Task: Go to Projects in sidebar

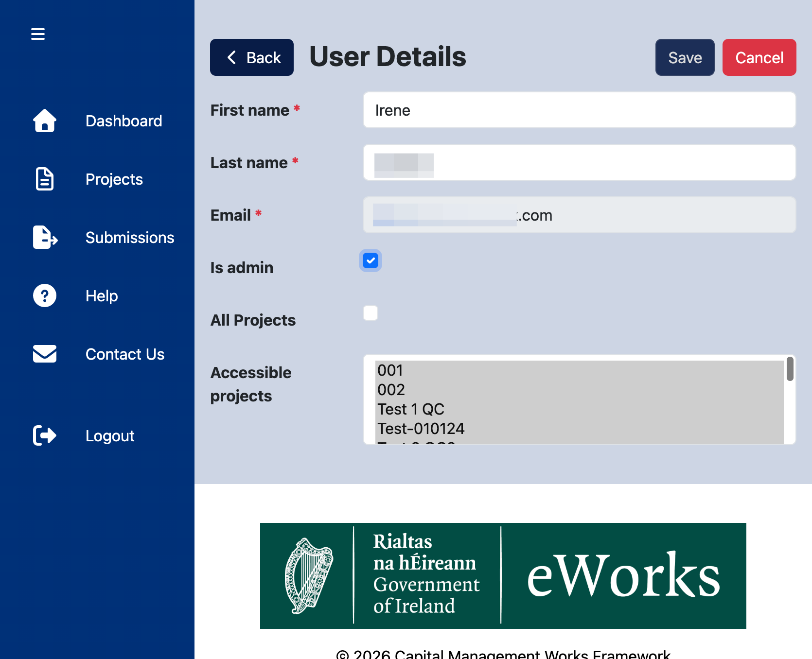Action: point(114,179)
